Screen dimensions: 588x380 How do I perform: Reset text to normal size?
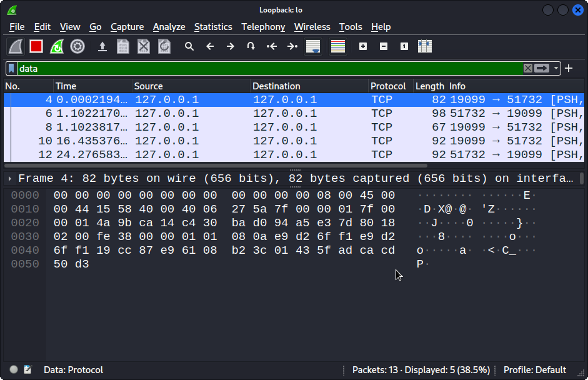pyautogui.click(x=404, y=46)
